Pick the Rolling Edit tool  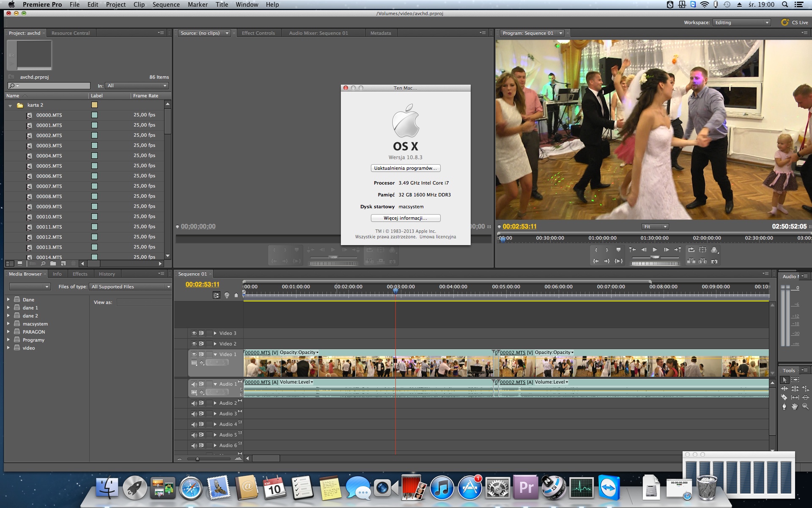tap(795, 389)
